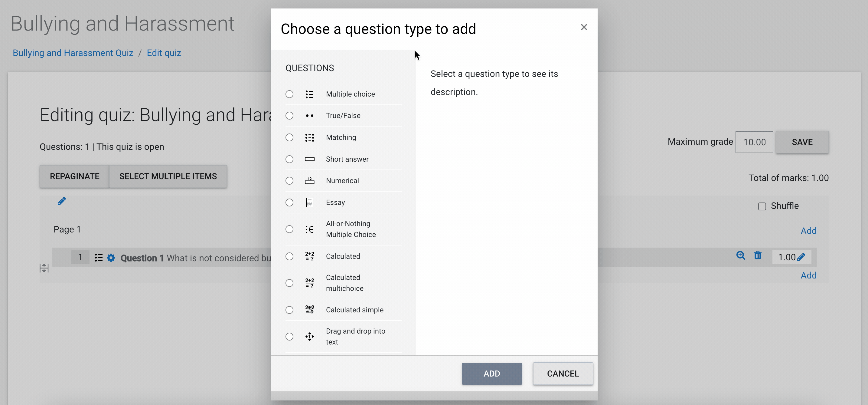This screenshot has height=405, width=868.
Task: Open Question 1 settings gear icon
Action: [x=111, y=258]
